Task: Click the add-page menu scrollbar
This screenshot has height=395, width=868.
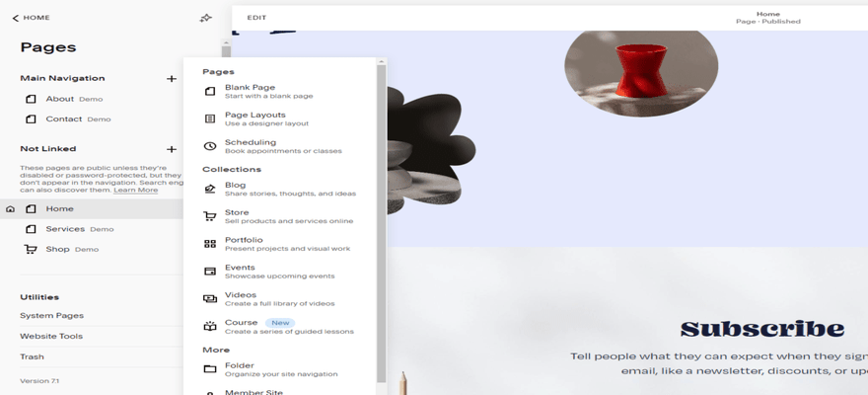Action: pos(382,217)
